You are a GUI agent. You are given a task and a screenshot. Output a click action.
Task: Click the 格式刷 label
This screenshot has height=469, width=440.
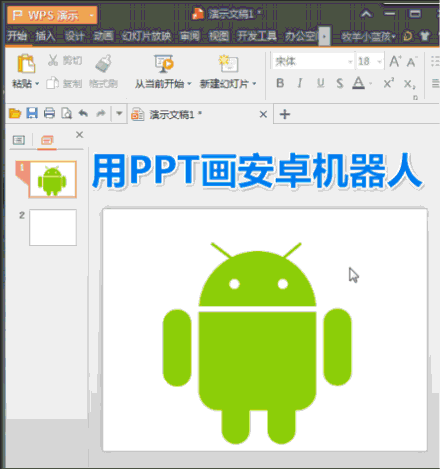103,84
